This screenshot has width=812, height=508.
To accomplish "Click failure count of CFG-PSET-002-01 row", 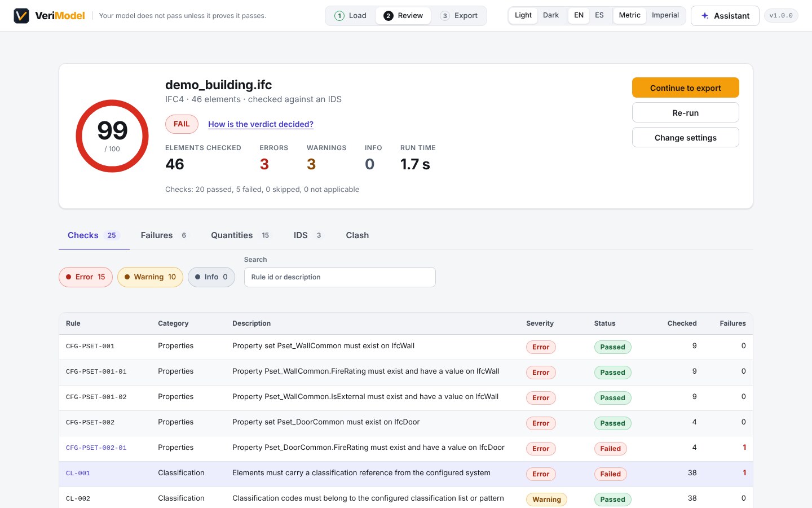I will (744, 448).
